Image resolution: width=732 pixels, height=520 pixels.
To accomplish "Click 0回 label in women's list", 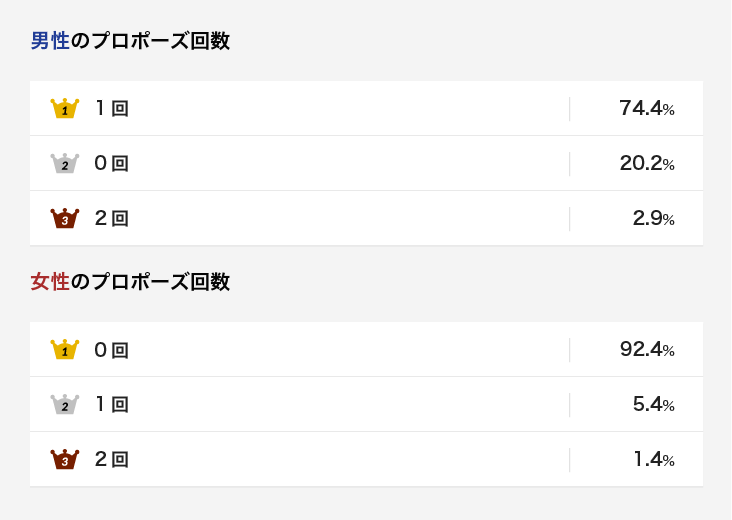I will pos(112,350).
